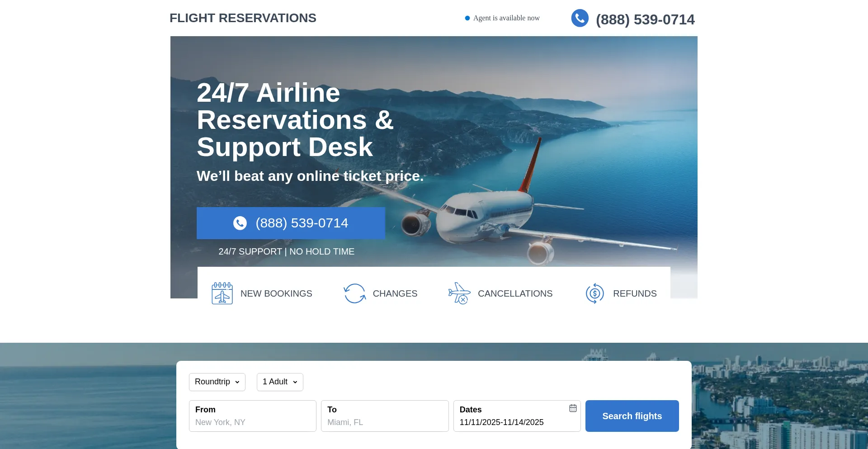Click the blue phone icon in header

tap(580, 18)
